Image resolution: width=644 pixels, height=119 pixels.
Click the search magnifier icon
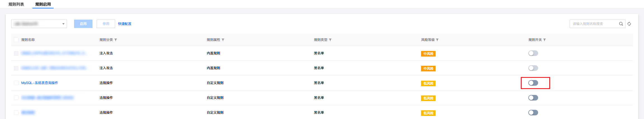[x=621, y=24]
